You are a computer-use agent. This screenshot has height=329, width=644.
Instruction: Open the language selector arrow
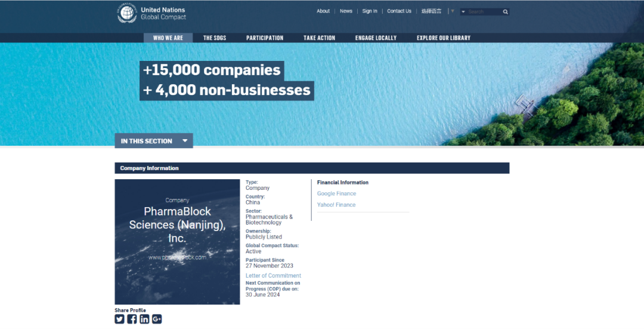point(452,11)
